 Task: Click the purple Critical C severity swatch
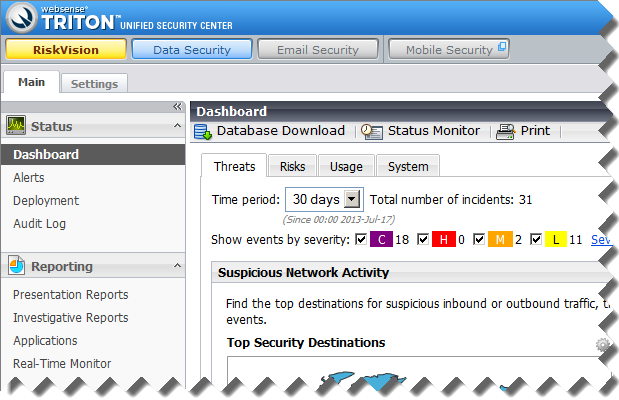(381, 239)
